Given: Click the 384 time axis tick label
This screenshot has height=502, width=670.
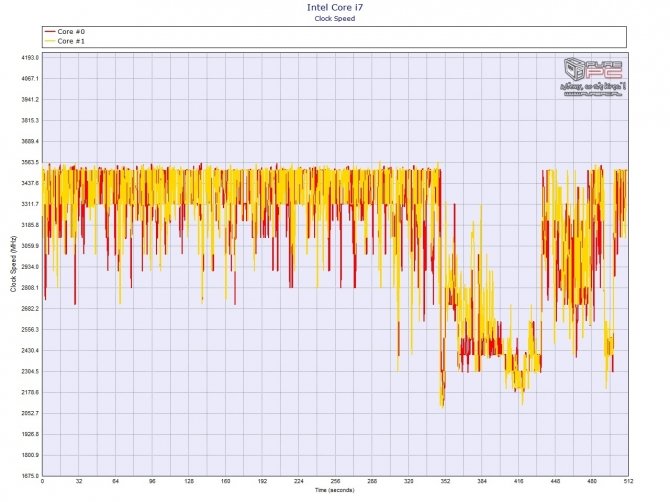Looking at the screenshot, I should point(482,481).
